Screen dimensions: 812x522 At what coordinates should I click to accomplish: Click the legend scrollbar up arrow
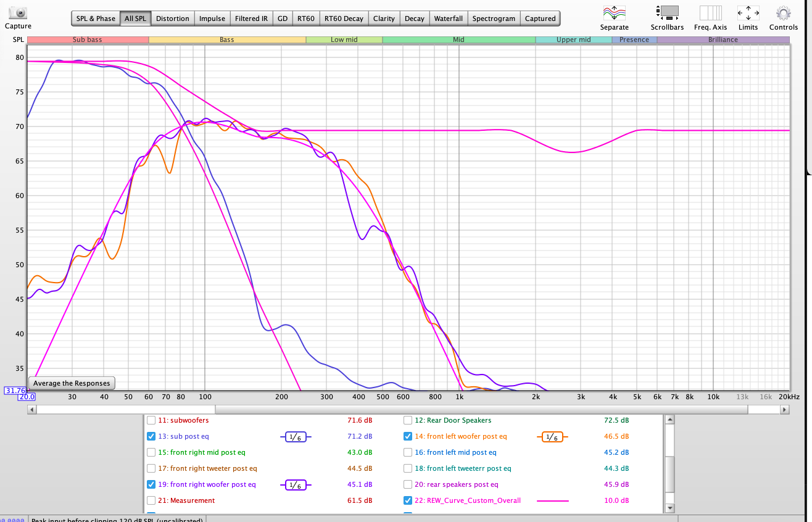coord(669,420)
